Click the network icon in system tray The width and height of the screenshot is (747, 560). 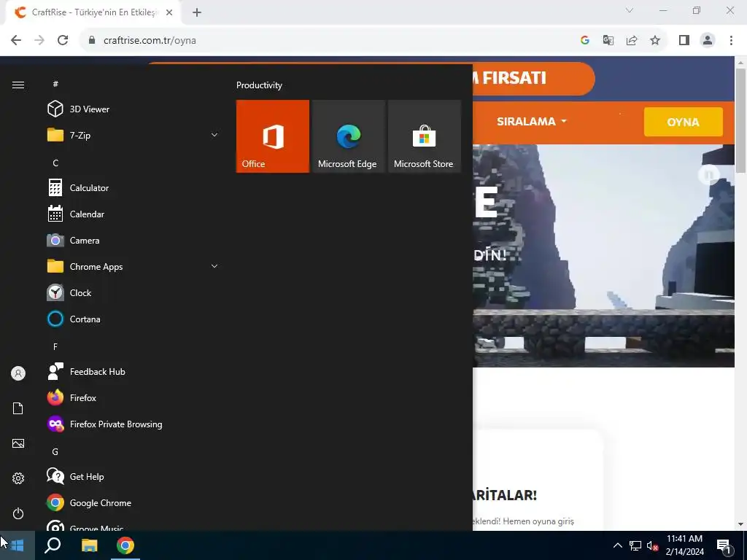tap(635, 545)
